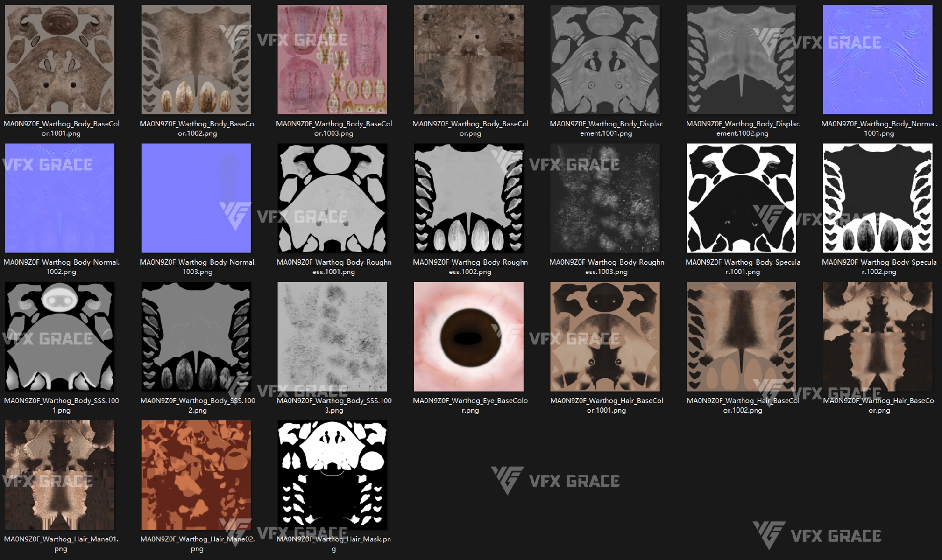The image size is (942, 560).
Task: Click the Warthog_Body_Normal.1001.png normal map
Action: [878, 60]
